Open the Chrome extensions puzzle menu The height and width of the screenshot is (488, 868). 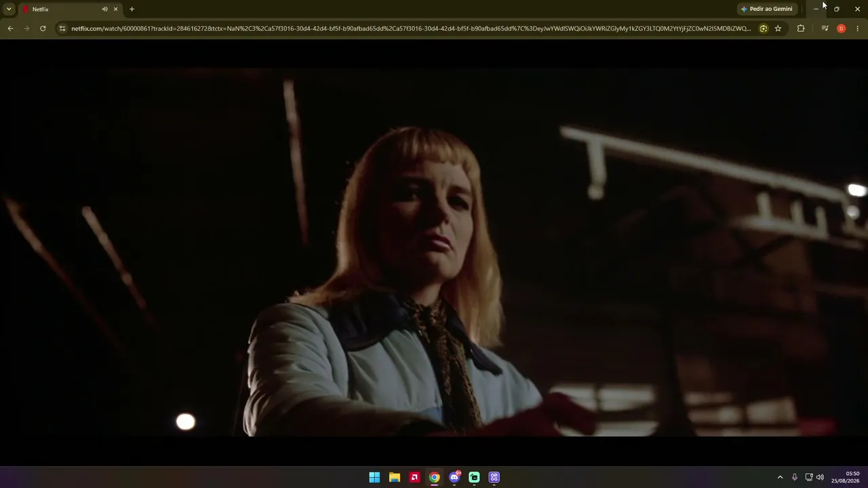click(x=801, y=28)
